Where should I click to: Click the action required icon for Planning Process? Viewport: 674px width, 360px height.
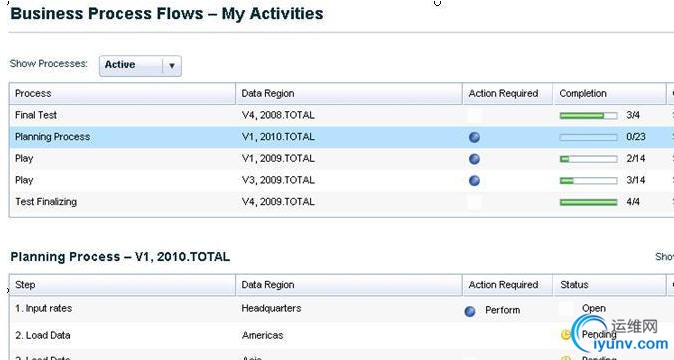[474, 137]
